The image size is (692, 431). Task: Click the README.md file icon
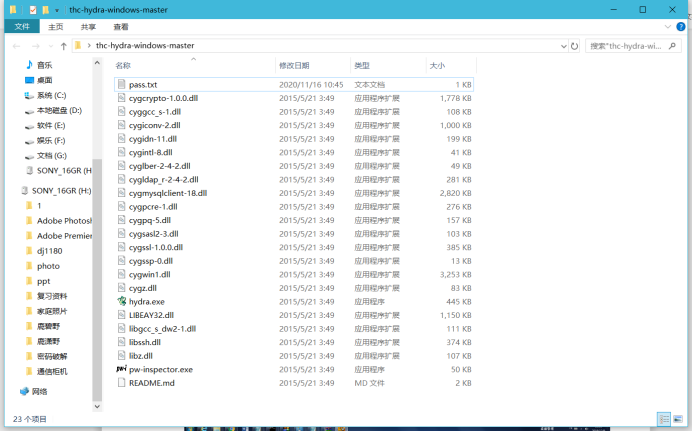pyautogui.click(x=121, y=383)
